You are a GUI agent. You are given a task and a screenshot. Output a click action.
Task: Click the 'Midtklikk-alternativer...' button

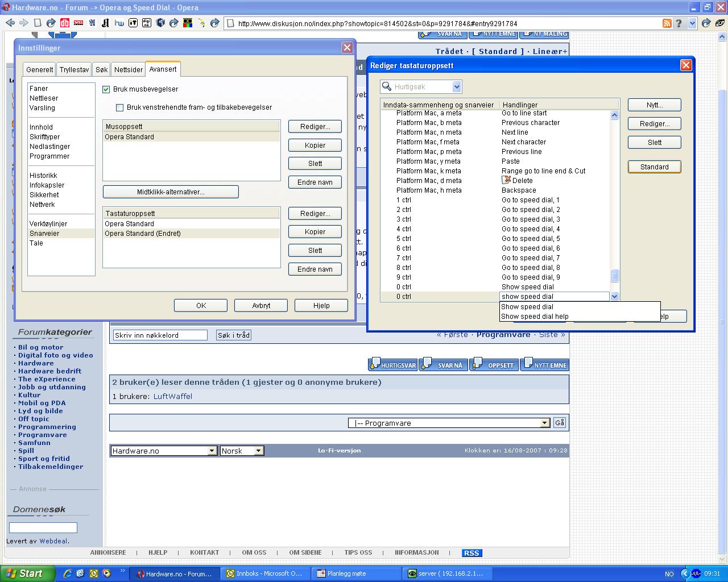[171, 192]
